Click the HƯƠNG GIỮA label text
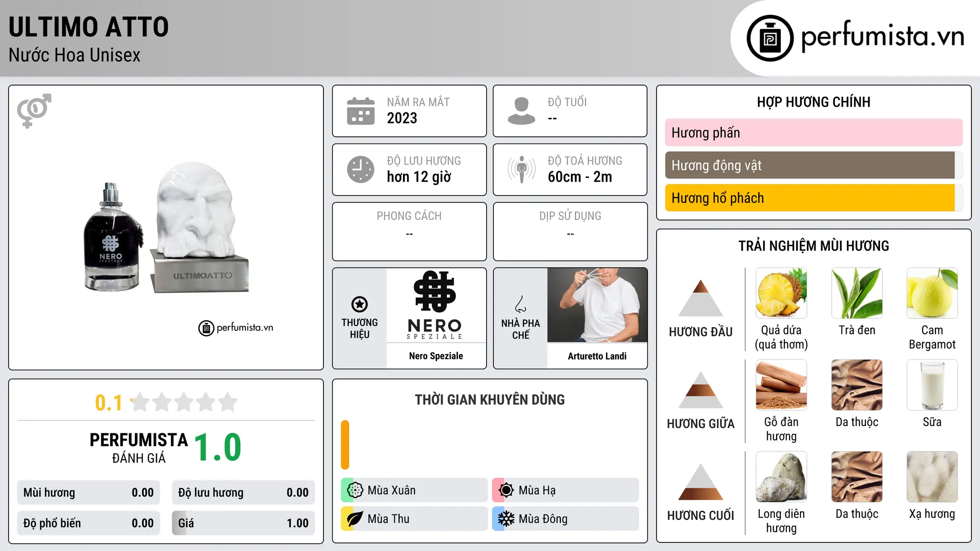 [x=701, y=424]
